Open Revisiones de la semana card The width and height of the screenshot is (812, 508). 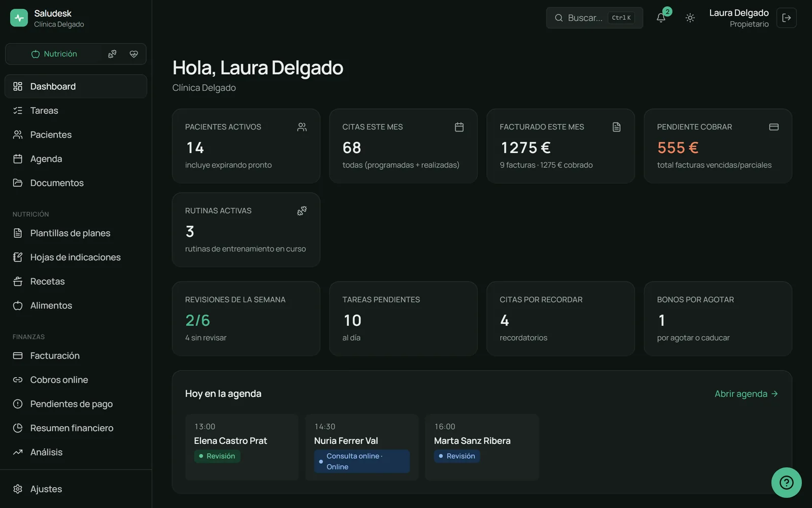pos(246,319)
